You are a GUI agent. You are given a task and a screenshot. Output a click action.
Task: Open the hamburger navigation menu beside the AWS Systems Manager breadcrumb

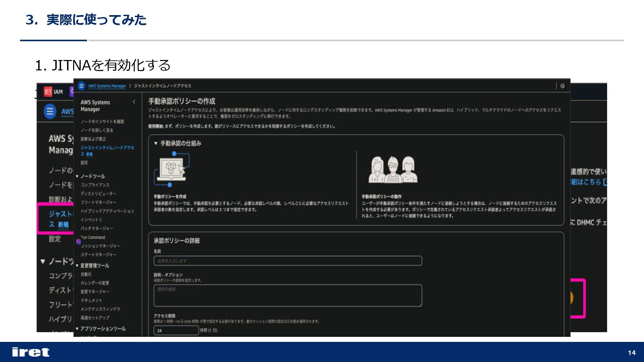82,86
